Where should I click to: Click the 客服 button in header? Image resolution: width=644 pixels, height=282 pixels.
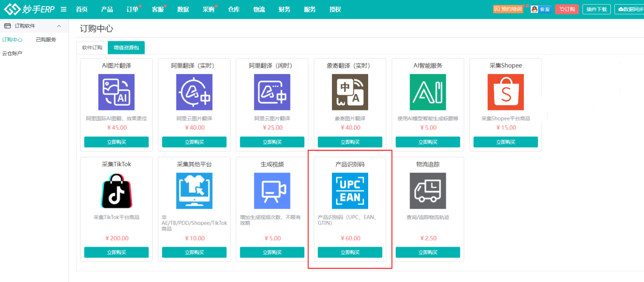(x=541, y=9)
